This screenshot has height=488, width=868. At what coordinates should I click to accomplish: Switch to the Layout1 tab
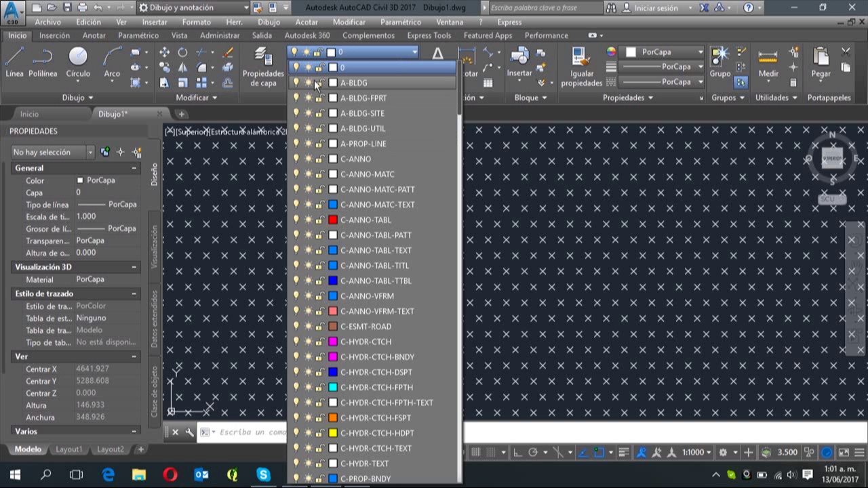pos(68,449)
